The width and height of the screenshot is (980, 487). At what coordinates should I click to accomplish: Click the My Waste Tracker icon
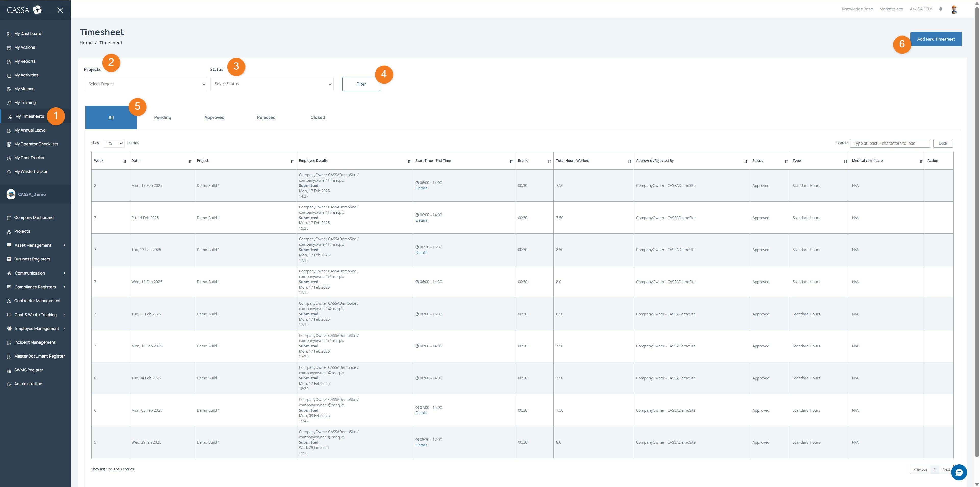click(x=9, y=172)
